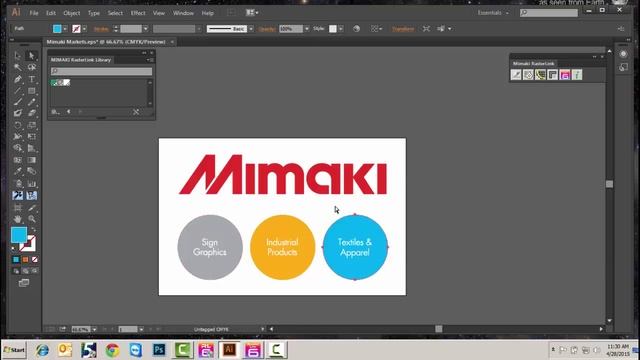Open the Essentials workspace switcher
This screenshot has width=640, height=360.
(493, 13)
